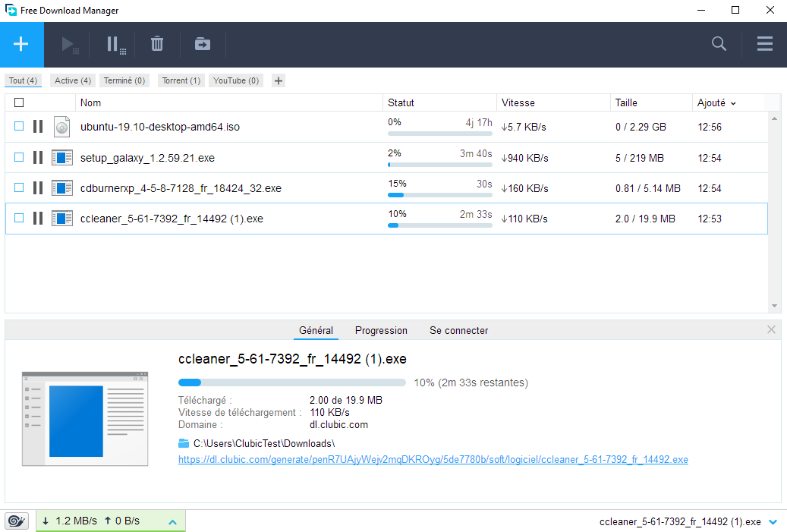
Task: Switch to the Se connecter details tab
Action: point(458,330)
